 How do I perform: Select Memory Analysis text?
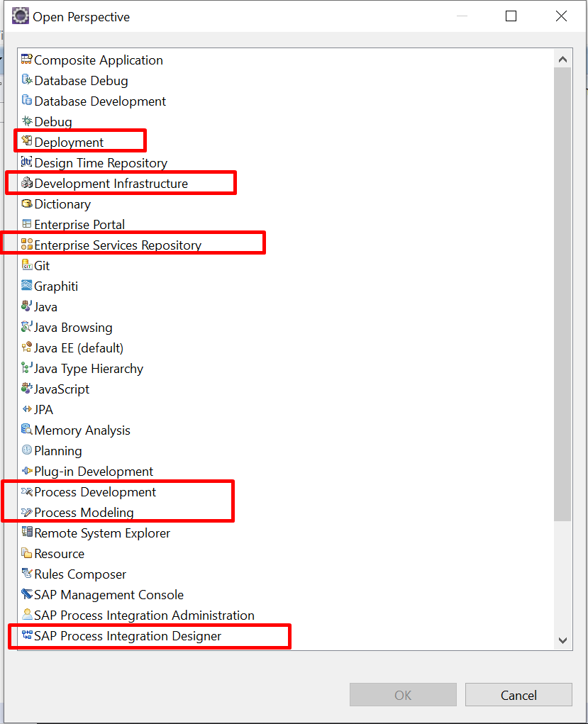pos(82,431)
